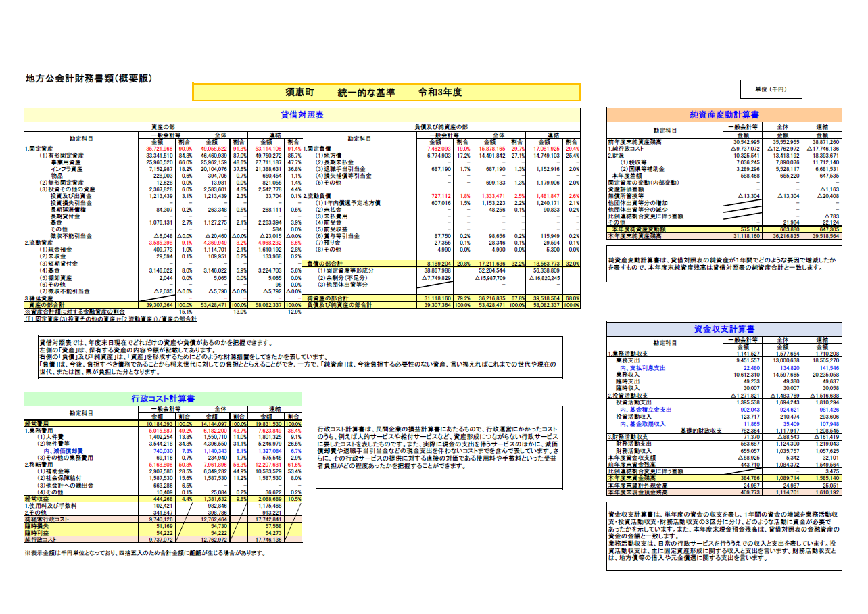Click the title '地方公会計財務書類(概要版)'
This screenshot has height=614, width=868.
pos(89,78)
